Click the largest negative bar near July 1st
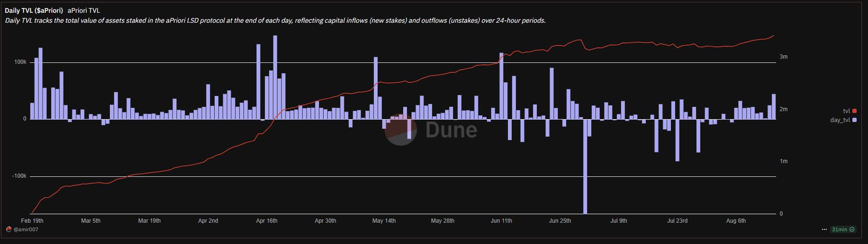The width and height of the screenshot is (868, 244). click(585, 166)
